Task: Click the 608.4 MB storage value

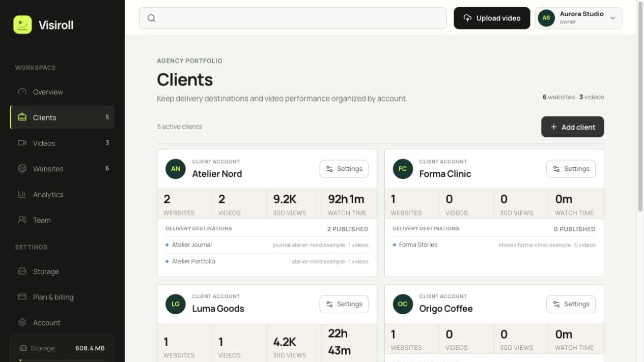Action: [x=90, y=348]
